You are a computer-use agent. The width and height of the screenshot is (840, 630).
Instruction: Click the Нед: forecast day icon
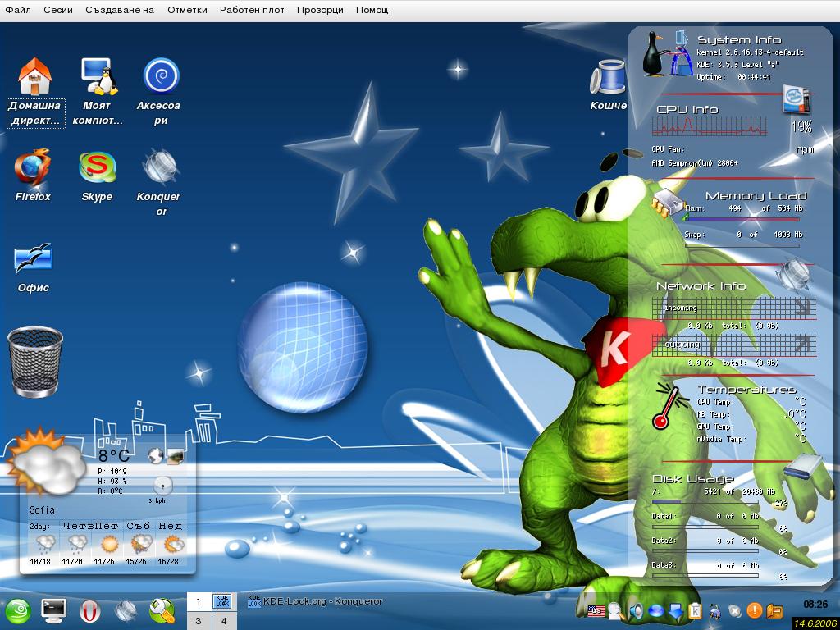click(x=172, y=545)
